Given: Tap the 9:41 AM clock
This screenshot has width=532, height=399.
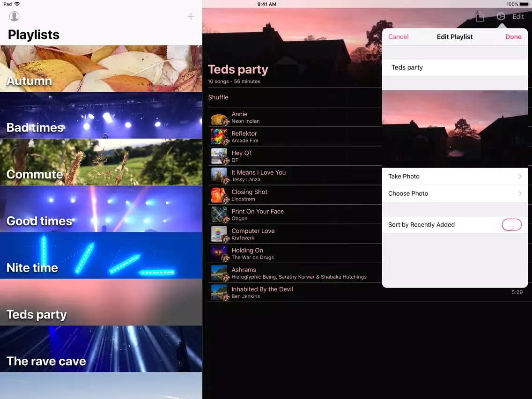Looking at the screenshot, I should click(266, 4).
